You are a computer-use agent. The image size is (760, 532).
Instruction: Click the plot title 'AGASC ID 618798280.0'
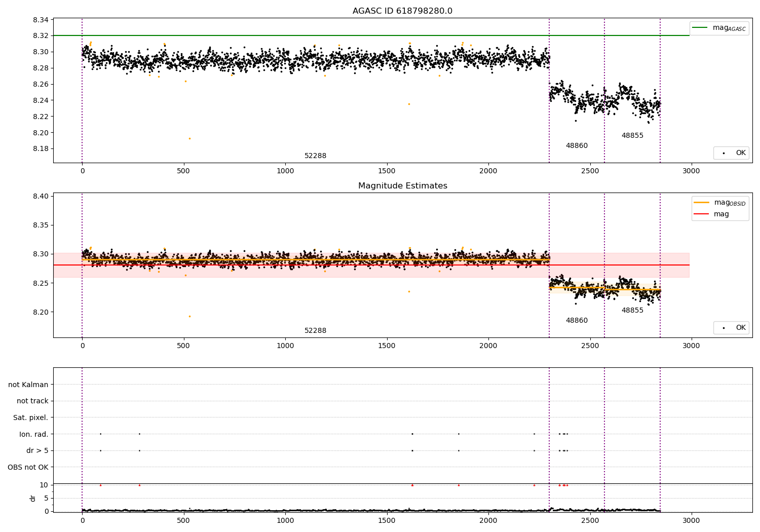click(402, 11)
